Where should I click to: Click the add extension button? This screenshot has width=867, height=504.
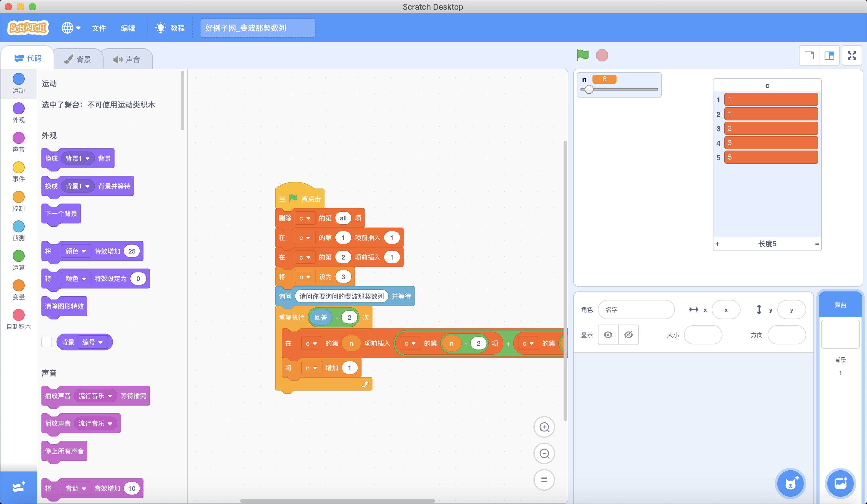coord(19,487)
